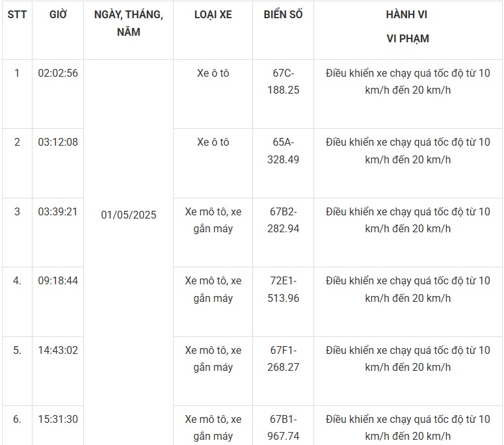The width and height of the screenshot is (504, 445).
Task: Click the time 14:43:02
Action: point(58,350)
